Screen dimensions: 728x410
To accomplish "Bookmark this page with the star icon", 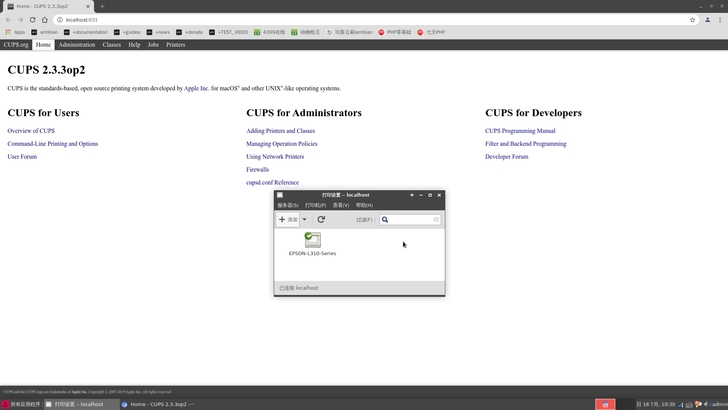I will coord(692,20).
